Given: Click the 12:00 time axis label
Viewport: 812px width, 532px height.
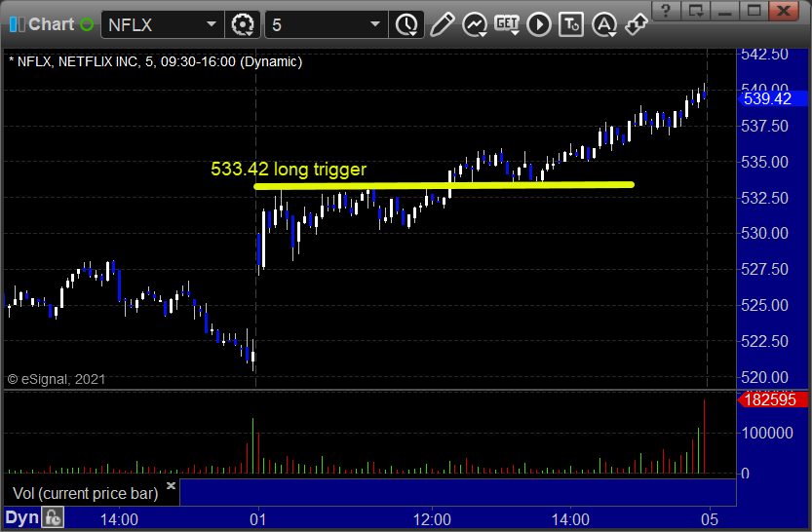Looking at the screenshot, I should click(x=432, y=519).
